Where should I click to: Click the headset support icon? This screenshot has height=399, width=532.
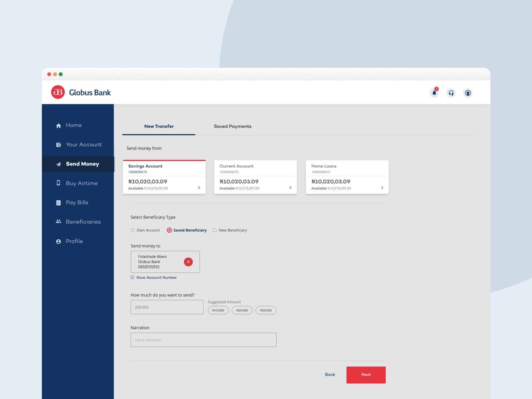[451, 93]
